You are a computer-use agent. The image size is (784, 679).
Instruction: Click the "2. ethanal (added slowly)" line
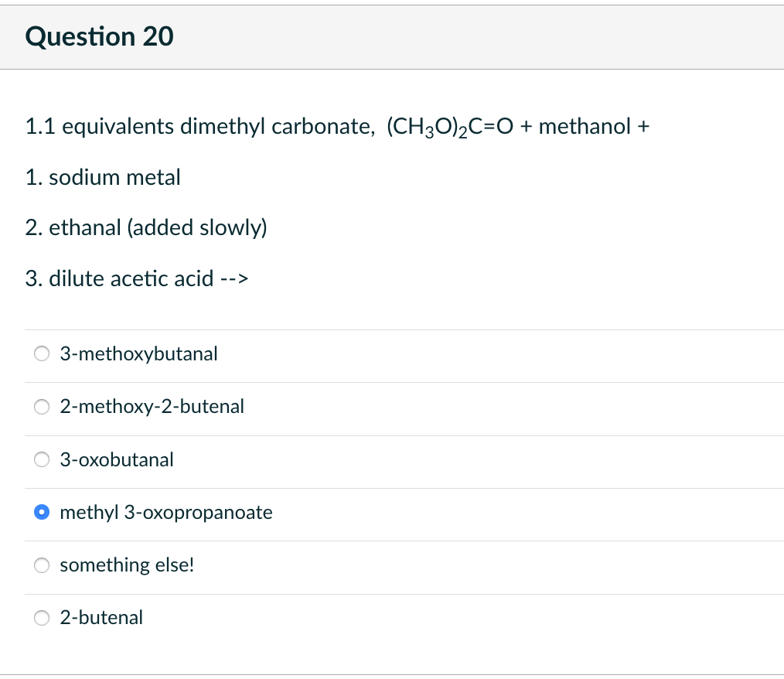click(146, 228)
